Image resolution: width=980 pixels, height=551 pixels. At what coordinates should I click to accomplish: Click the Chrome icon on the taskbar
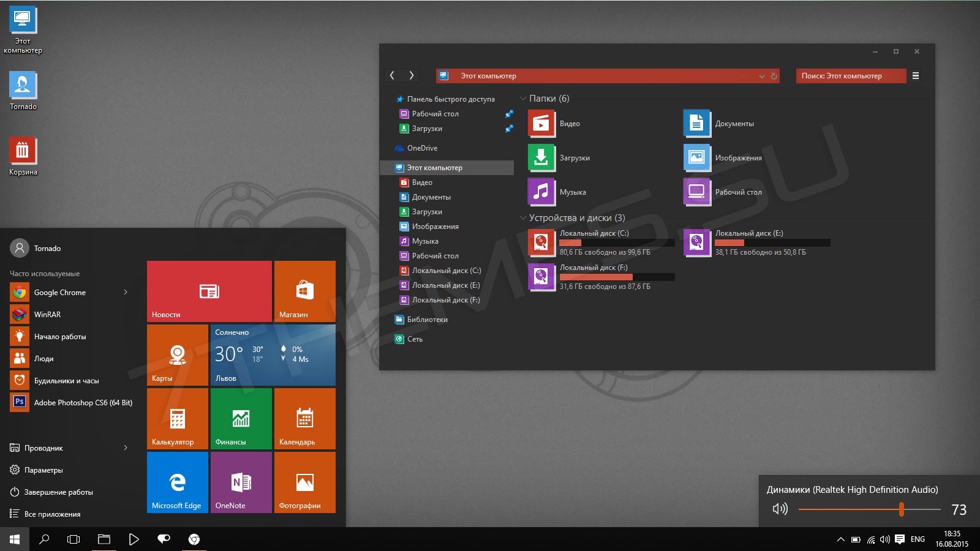point(194,539)
